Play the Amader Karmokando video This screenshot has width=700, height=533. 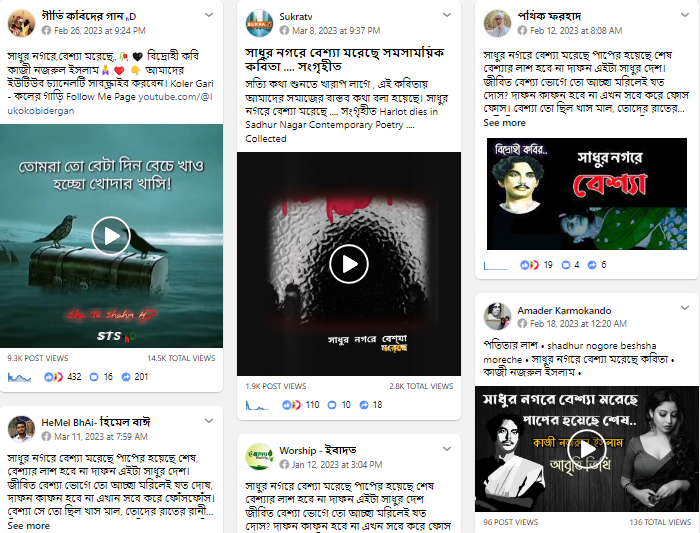(587, 449)
